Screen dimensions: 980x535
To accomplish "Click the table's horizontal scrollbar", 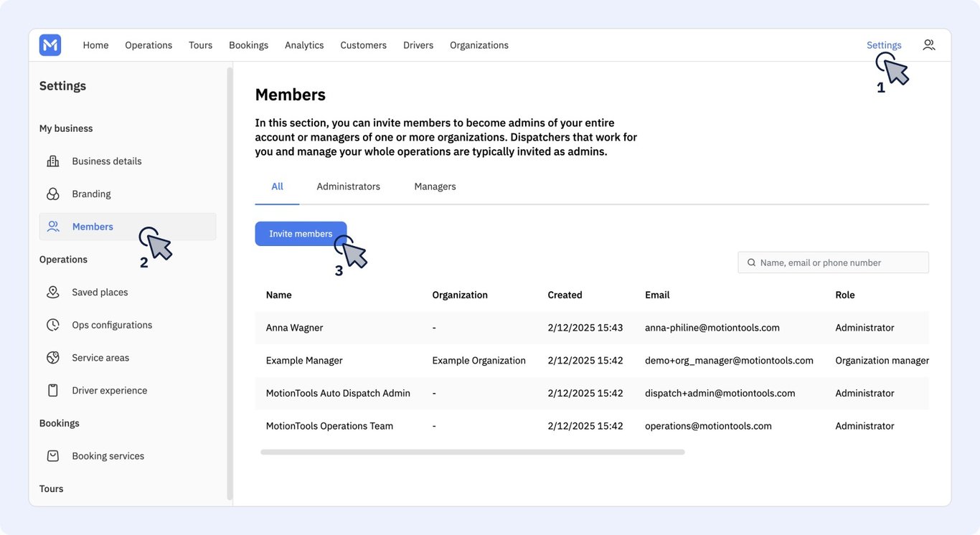I will pos(473,453).
